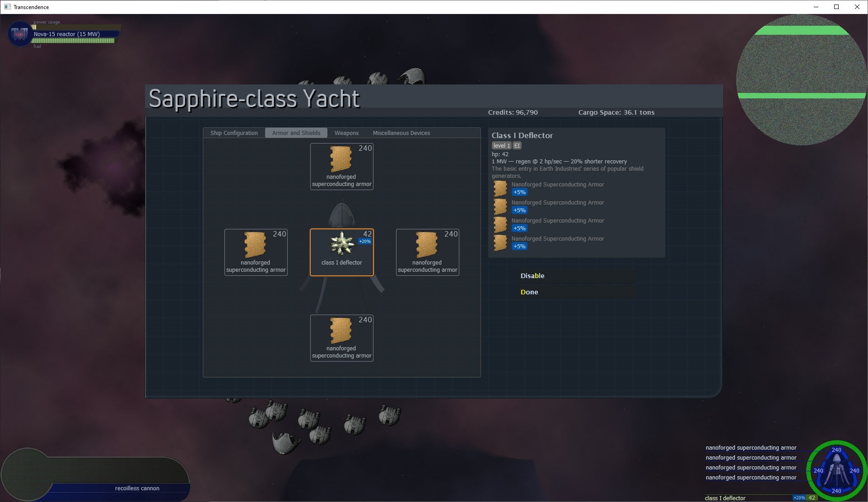Select the class I deflector shield icon
The height and width of the screenshot is (502, 868).
pos(342,244)
